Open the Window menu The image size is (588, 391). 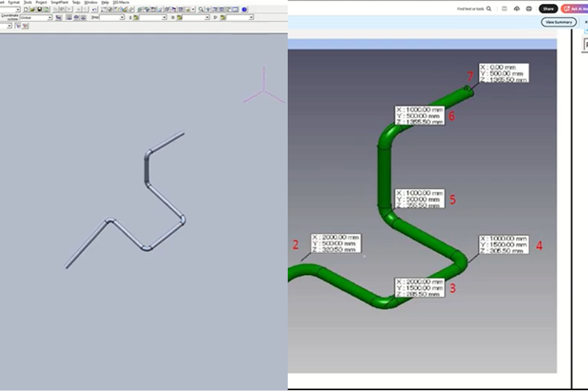tap(91, 2)
